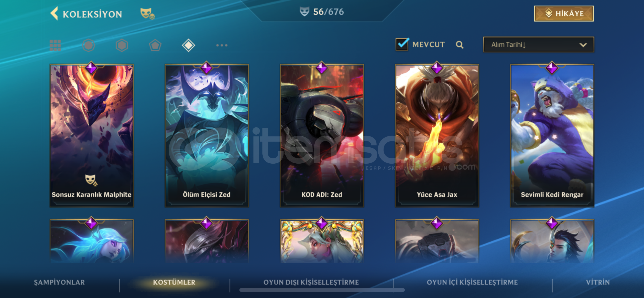Switch to the ŞAMPİYONLAR tab
Image resolution: width=644 pixels, height=298 pixels.
59,282
